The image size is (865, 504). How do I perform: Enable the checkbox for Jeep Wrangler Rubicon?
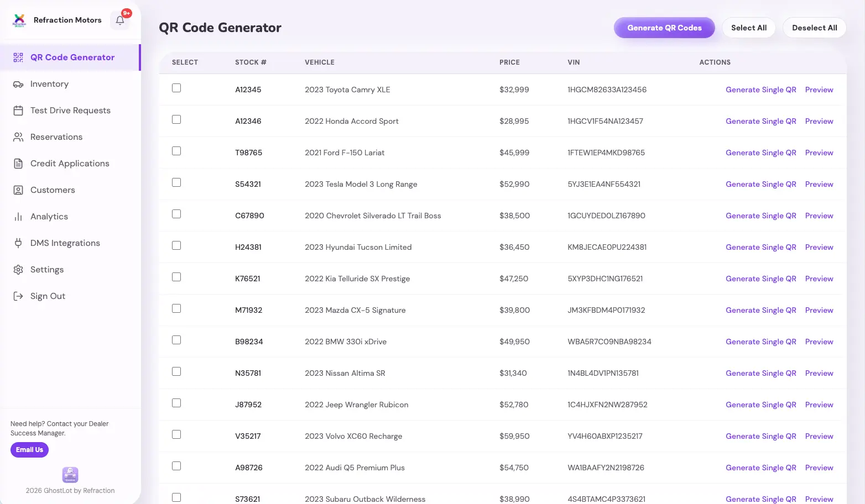(x=176, y=403)
